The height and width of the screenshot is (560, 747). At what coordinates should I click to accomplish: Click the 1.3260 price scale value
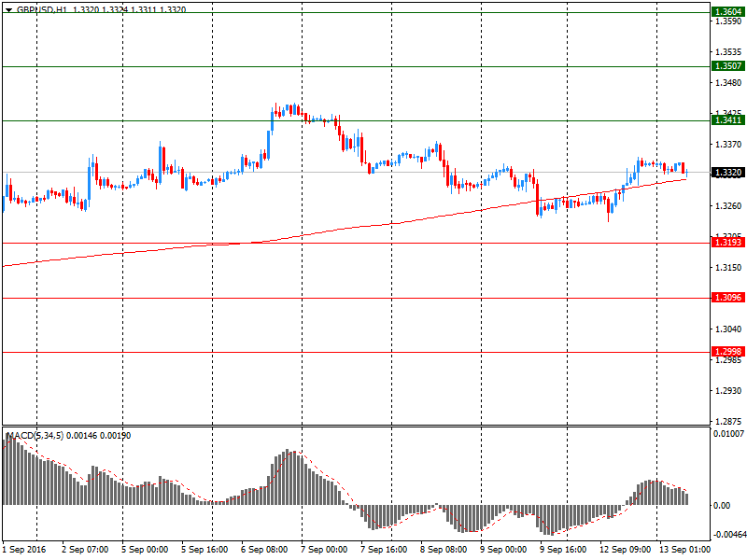pos(728,205)
